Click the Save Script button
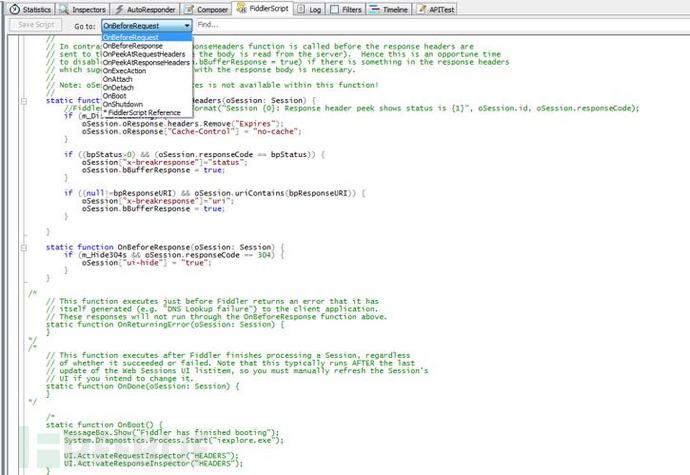Viewport: 690px width, 475px height. point(36,25)
